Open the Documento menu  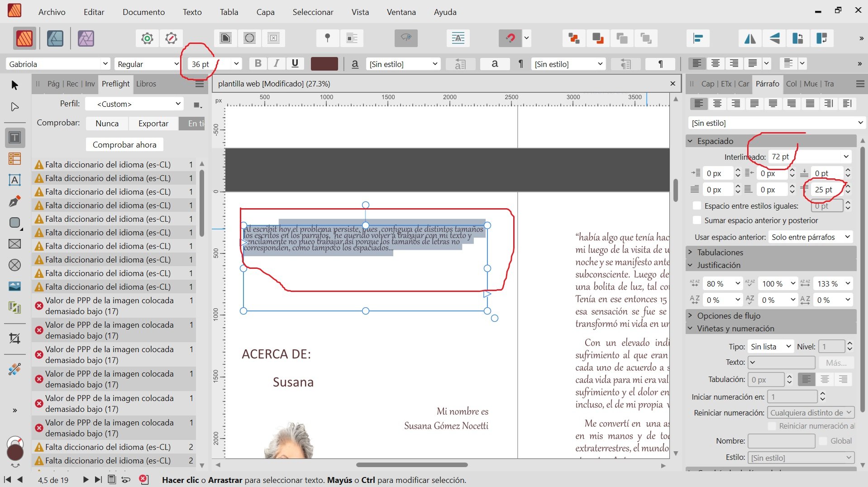coord(143,12)
